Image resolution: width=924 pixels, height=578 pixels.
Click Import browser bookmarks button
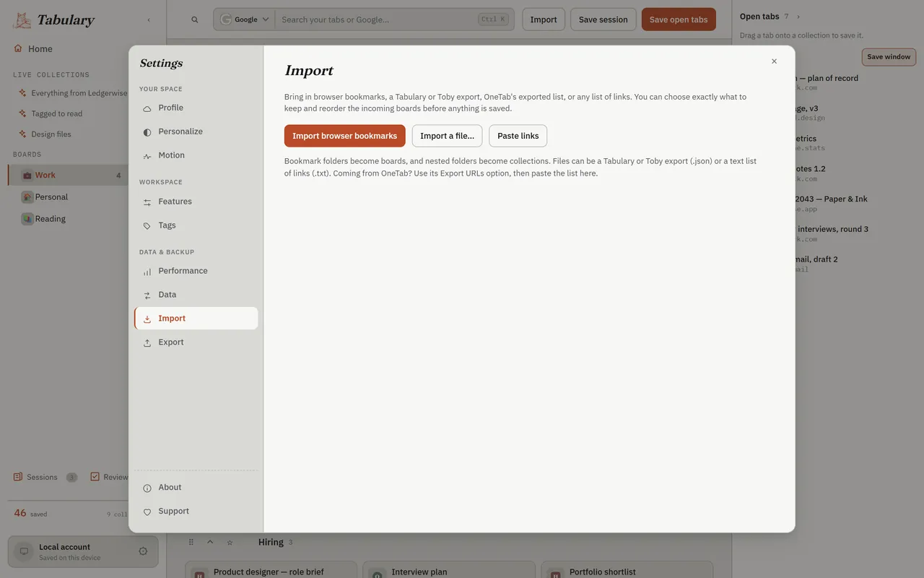click(x=344, y=136)
